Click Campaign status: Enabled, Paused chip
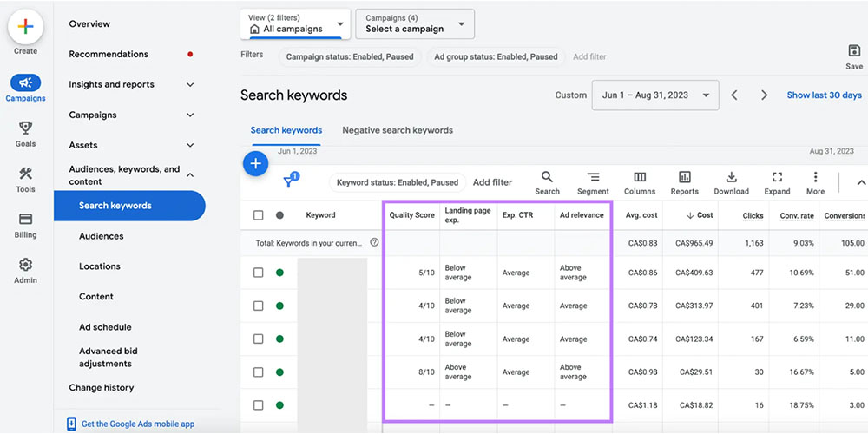Screen dimensions: 868x434 pyautogui.click(x=350, y=56)
